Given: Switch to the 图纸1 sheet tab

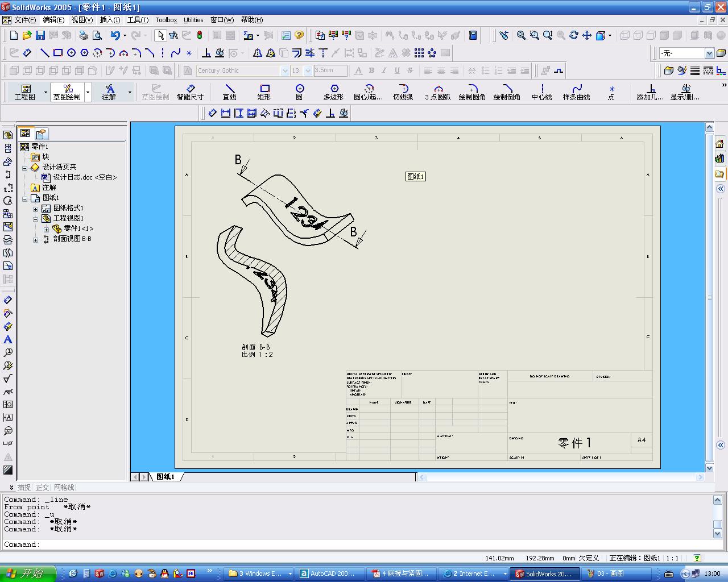Looking at the screenshot, I should pyautogui.click(x=166, y=477).
